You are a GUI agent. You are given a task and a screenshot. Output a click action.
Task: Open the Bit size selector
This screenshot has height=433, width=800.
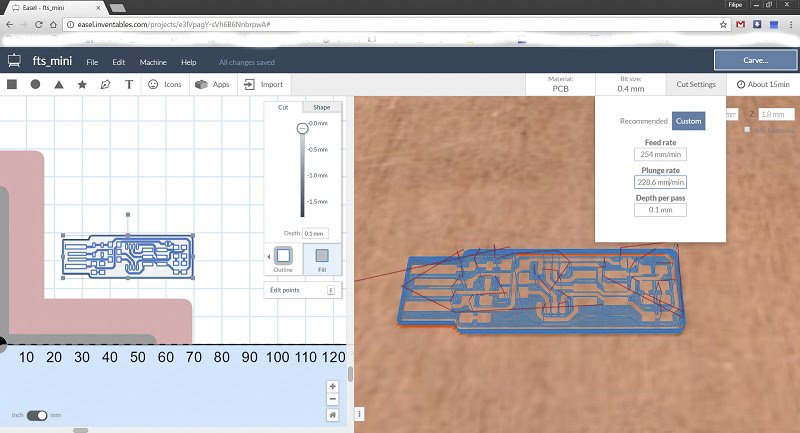pos(631,84)
